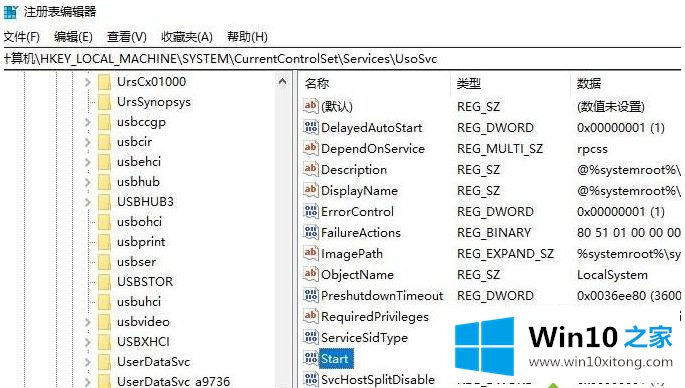Click the ServiceSidType DWORD icon
Viewport: 685px width, 388px height.
pos(311,336)
